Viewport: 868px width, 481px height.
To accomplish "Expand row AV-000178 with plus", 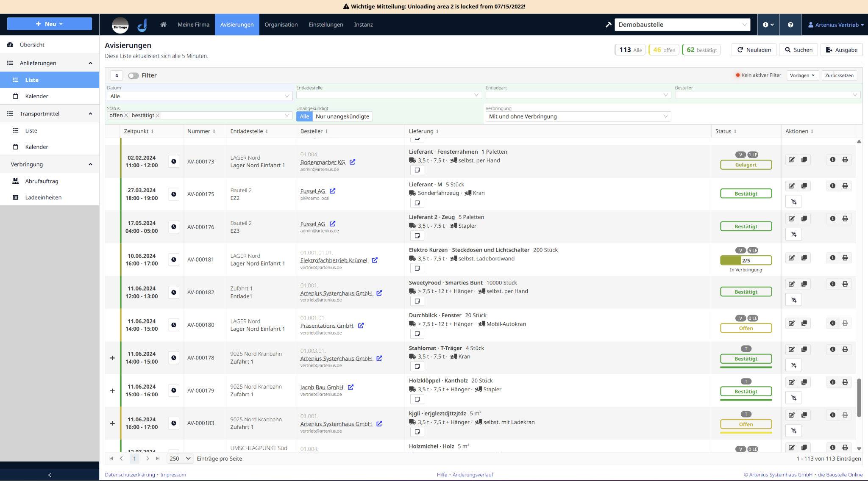I will click(112, 358).
